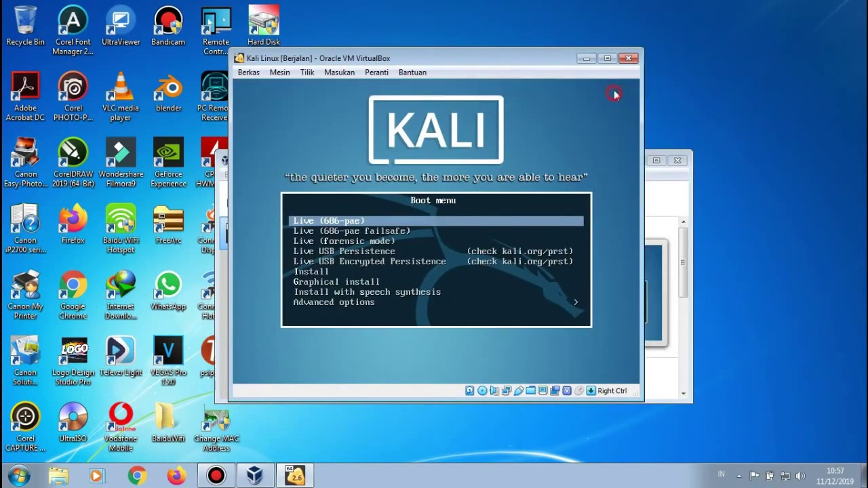This screenshot has width=868, height=488.
Task: Select the GeForce Experience icon
Action: point(168,163)
